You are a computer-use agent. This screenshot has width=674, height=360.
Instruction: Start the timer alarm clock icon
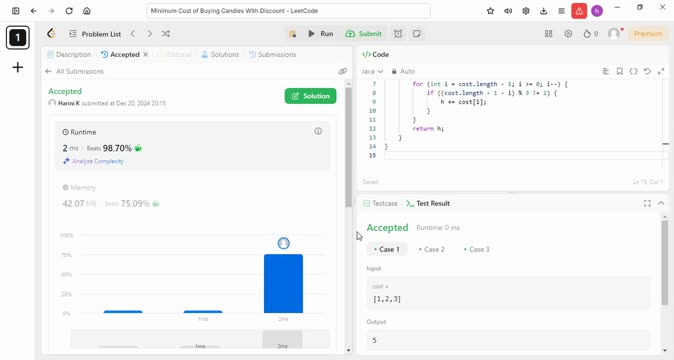tap(398, 34)
